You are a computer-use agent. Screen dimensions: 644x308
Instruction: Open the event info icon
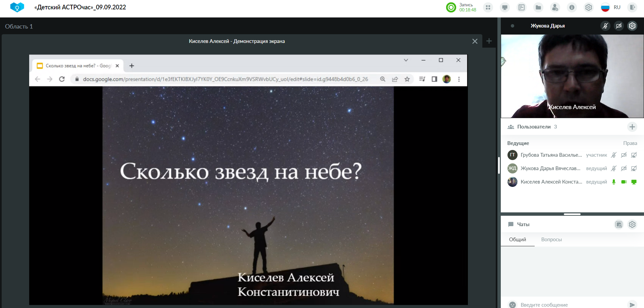click(572, 7)
